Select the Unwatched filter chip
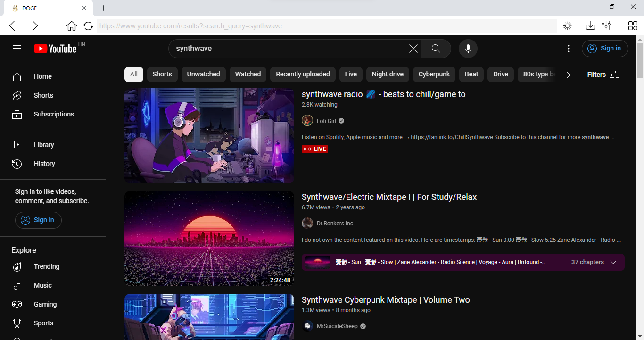Screen dimensions: 644x340 (x=203, y=74)
